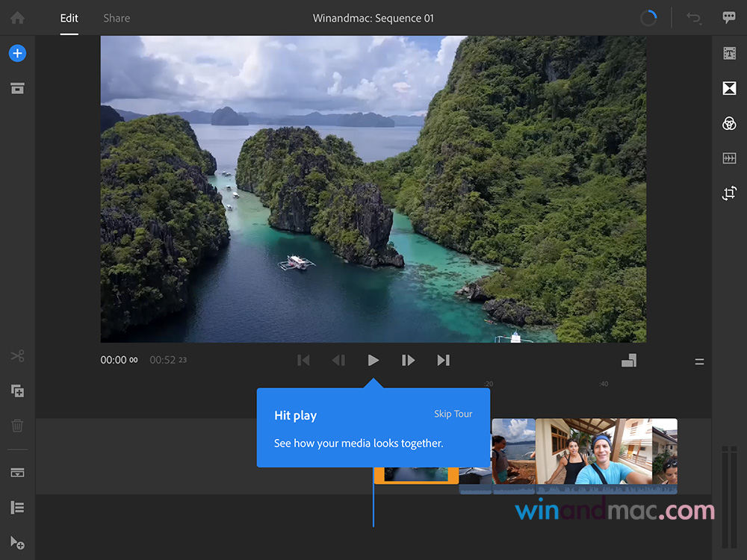Click the trash delete icon
The width and height of the screenshot is (747, 560).
click(17, 426)
